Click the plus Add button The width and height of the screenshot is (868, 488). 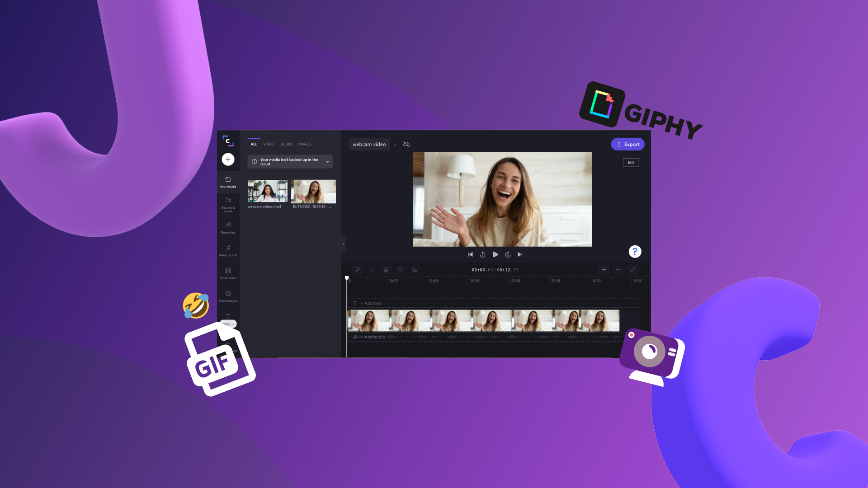coord(228,159)
